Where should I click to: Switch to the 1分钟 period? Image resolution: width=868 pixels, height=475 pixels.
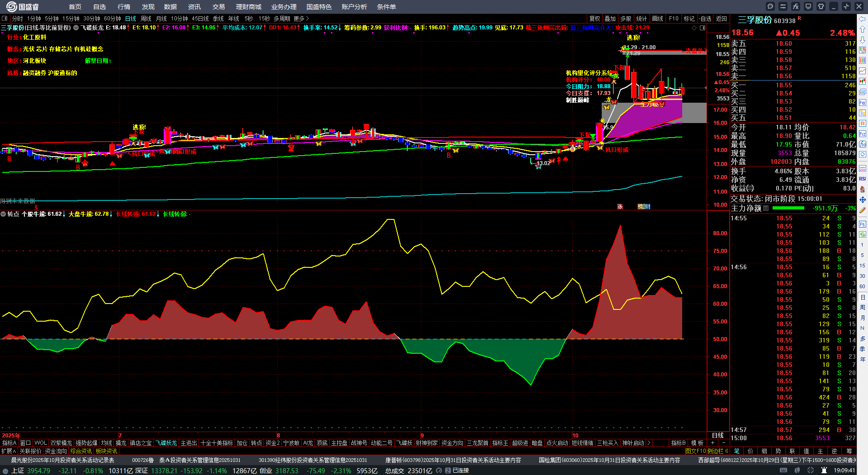pos(34,19)
